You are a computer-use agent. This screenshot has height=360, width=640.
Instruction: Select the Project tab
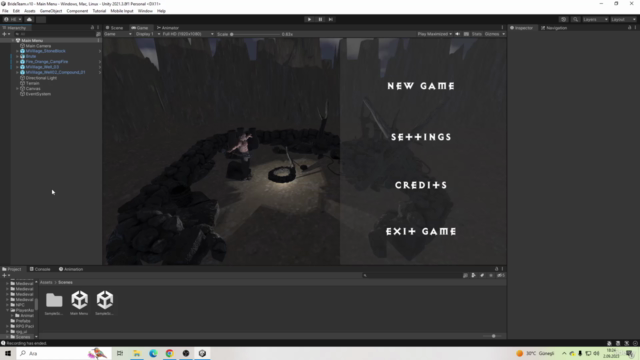(12, 269)
